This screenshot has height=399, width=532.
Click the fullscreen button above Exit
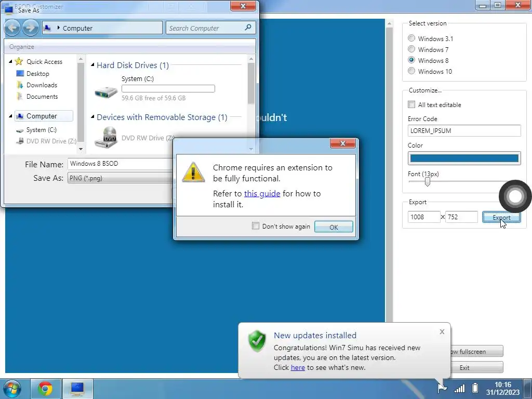click(476, 352)
